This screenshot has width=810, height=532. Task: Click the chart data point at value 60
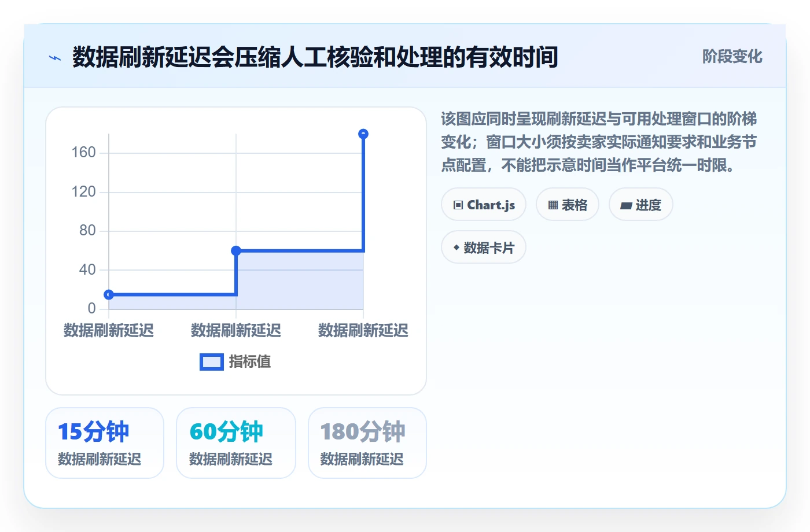coord(236,251)
